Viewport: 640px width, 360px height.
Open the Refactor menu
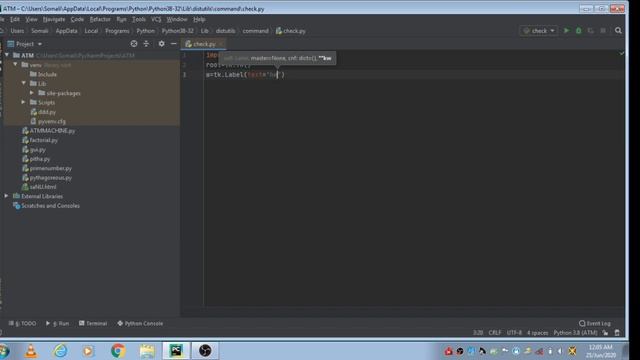coord(100,19)
